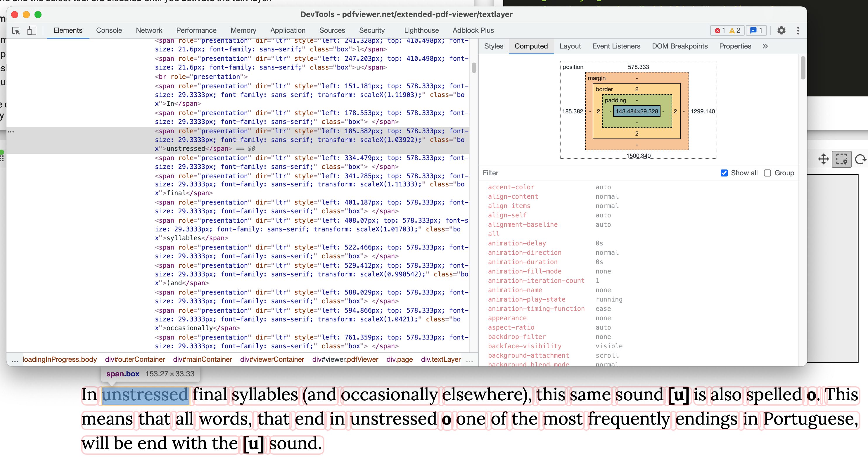This screenshot has height=457, width=868.
Task: Click the div.page breadcrumb
Action: [399, 360]
